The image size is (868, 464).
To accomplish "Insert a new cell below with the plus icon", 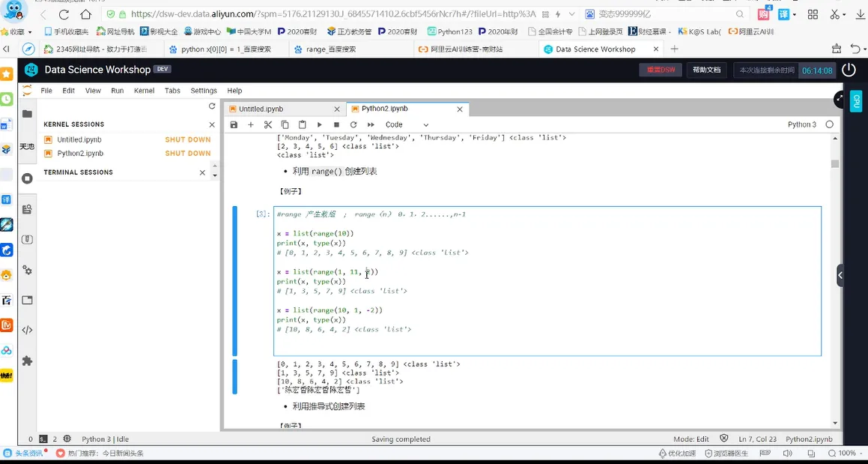I will (251, 125).
